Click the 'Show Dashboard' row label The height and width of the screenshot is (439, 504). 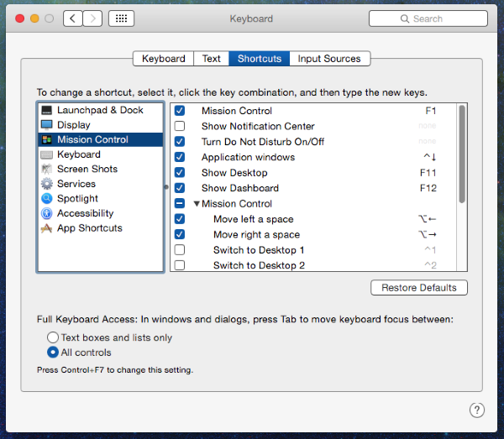point(239,188)
